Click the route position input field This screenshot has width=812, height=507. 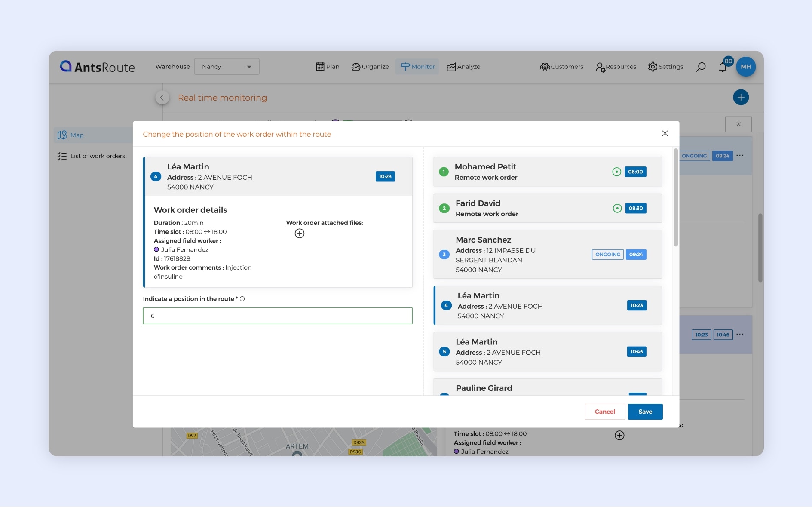pos(277,316)
